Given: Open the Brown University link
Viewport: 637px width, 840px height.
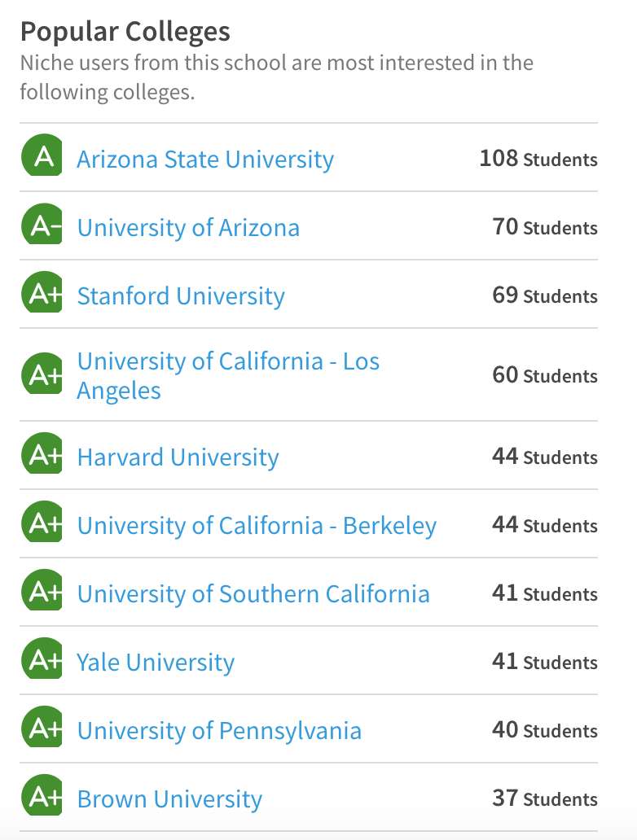Looking at the screenshot, I should [169, 798].
